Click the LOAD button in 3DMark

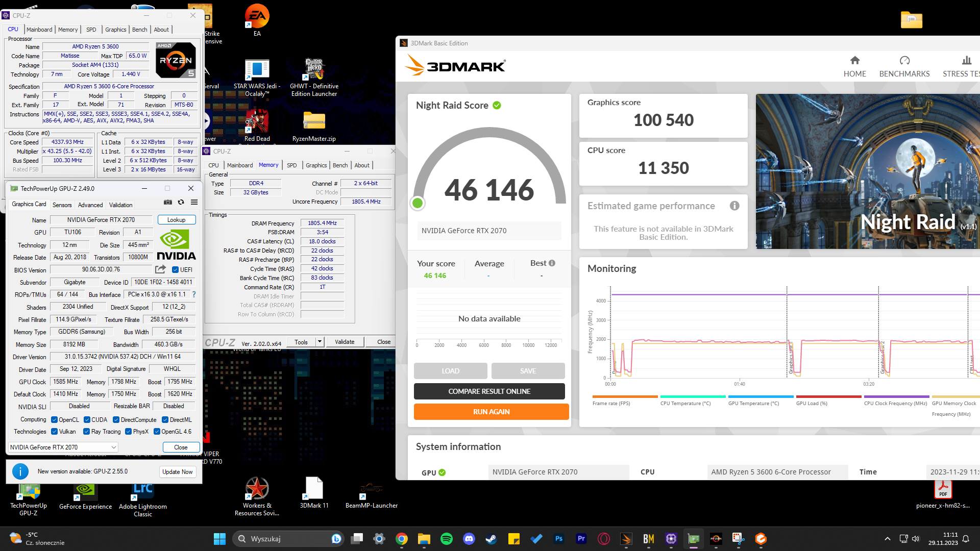point(450,371)
